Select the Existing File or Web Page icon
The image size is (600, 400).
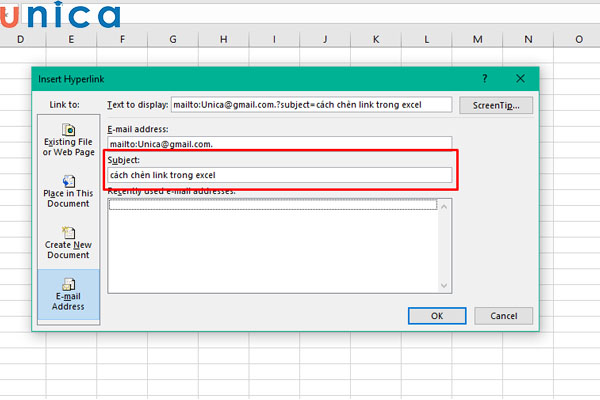pos(69,130)
